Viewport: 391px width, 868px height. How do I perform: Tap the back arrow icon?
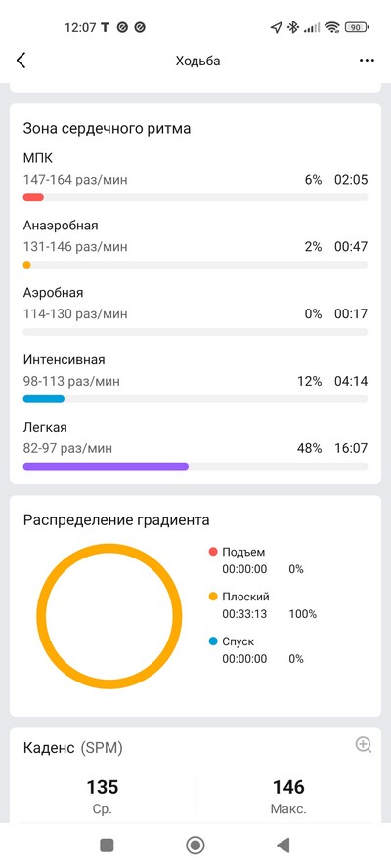pyautogui.click(x=22, y=61)
